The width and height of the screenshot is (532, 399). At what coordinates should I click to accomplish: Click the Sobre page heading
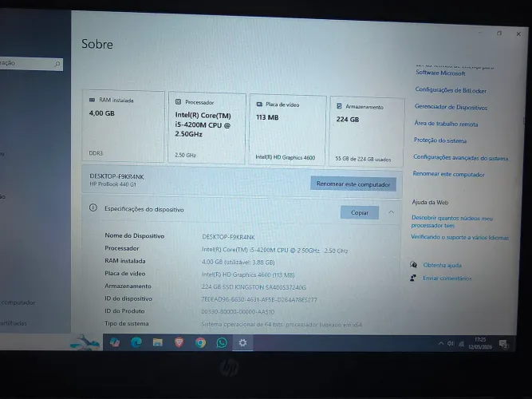97,44
